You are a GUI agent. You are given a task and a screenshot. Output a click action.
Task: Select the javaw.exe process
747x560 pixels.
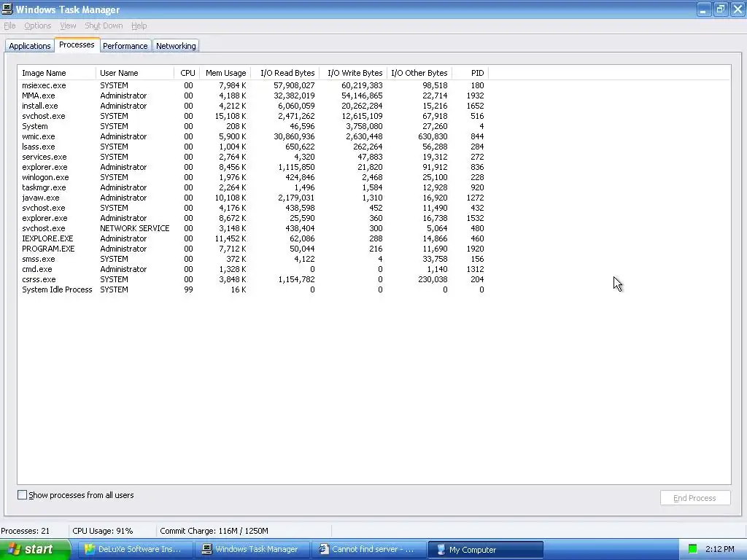[x=253, y=198]
